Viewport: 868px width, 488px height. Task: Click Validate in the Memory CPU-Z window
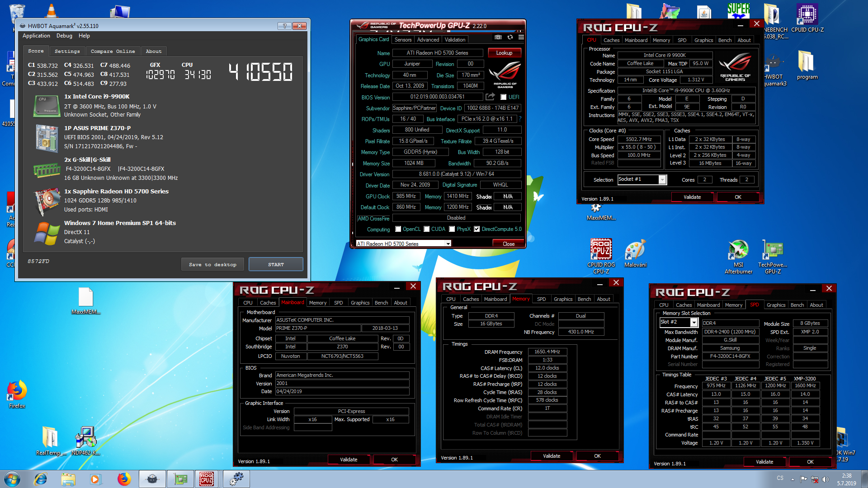click(552, 456)
